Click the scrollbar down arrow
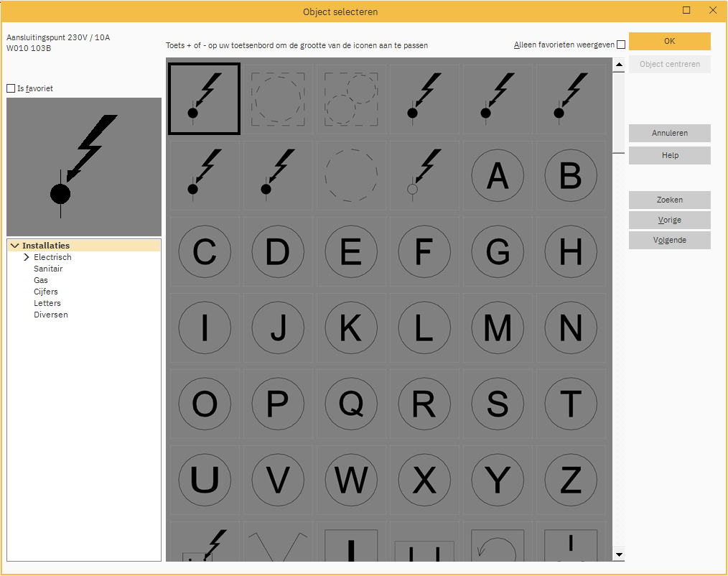Image resolution: width=728 pixels, height=576 pixels. coord(619,554)
